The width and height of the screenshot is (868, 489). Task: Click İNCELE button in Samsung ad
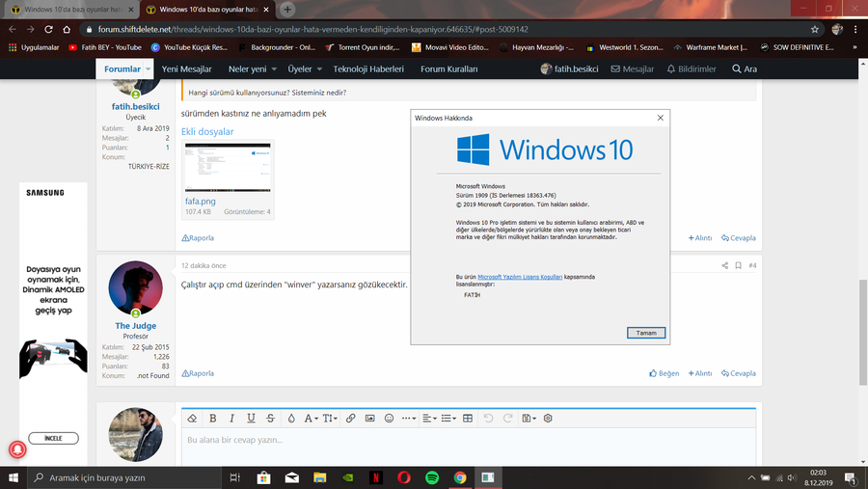click(53, 438)
